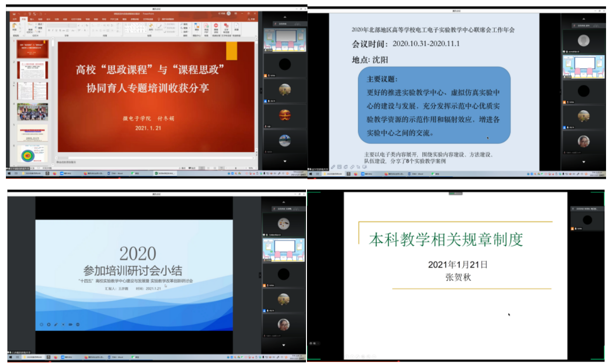The height and width of the screenshot is (364, 609).
Task: Select classroom illustration tile beside blue 2020 slide
Action: [283, 250]
